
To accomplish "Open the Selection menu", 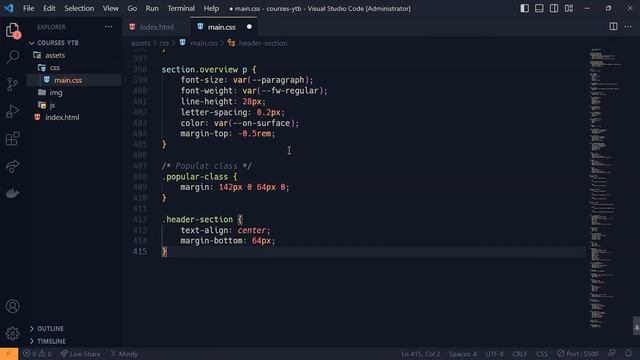I will [79, 8].
